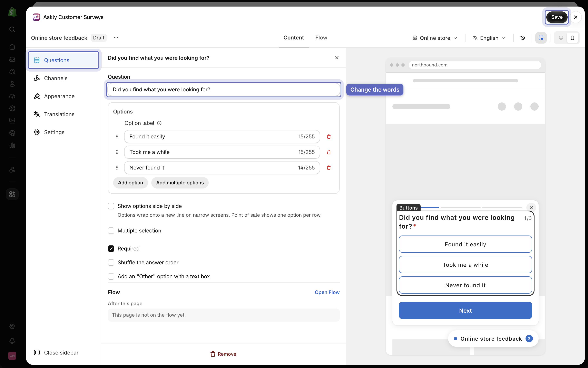The height and width of the screenshot is (368, 588).
Task: Switch to the Content tab
Action: click(294, 38)
